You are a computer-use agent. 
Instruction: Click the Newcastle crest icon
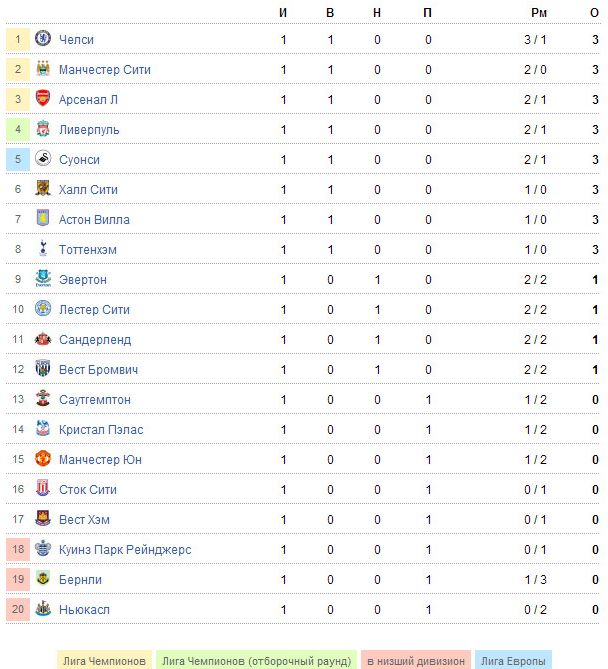pos(43,608)
